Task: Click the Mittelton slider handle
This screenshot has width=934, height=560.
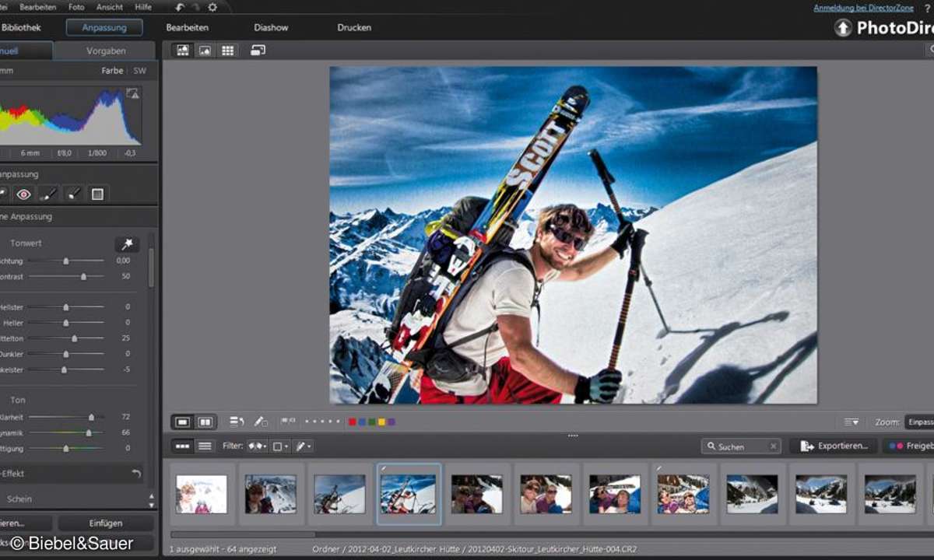Action: click(x=75, y=338)
